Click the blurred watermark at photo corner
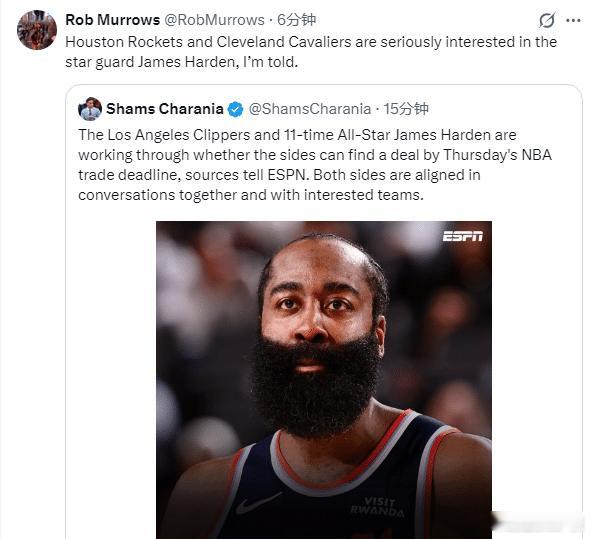The width and height of the screenshot is (591, 539). (x=537, y=521)
